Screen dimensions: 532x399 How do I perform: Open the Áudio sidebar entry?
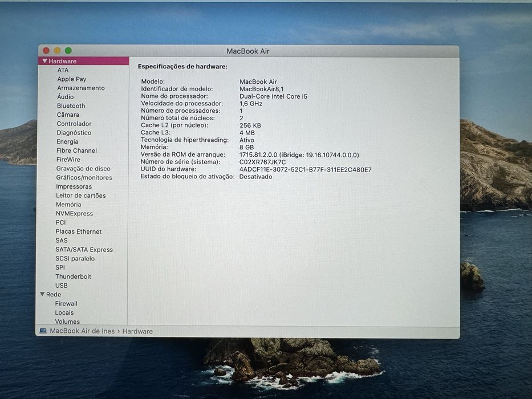(x=65, y=97)
